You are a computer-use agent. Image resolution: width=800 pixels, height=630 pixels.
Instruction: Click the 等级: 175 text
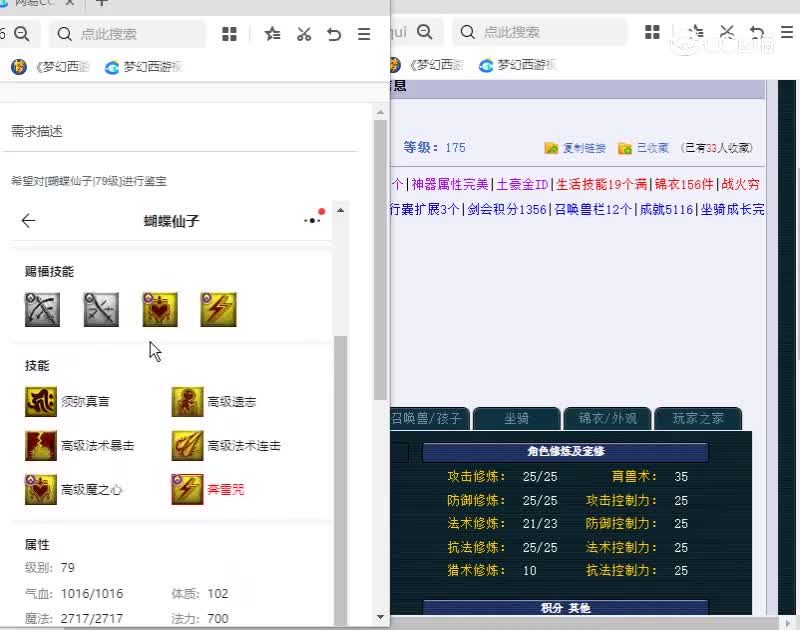(x=434, y=147)
